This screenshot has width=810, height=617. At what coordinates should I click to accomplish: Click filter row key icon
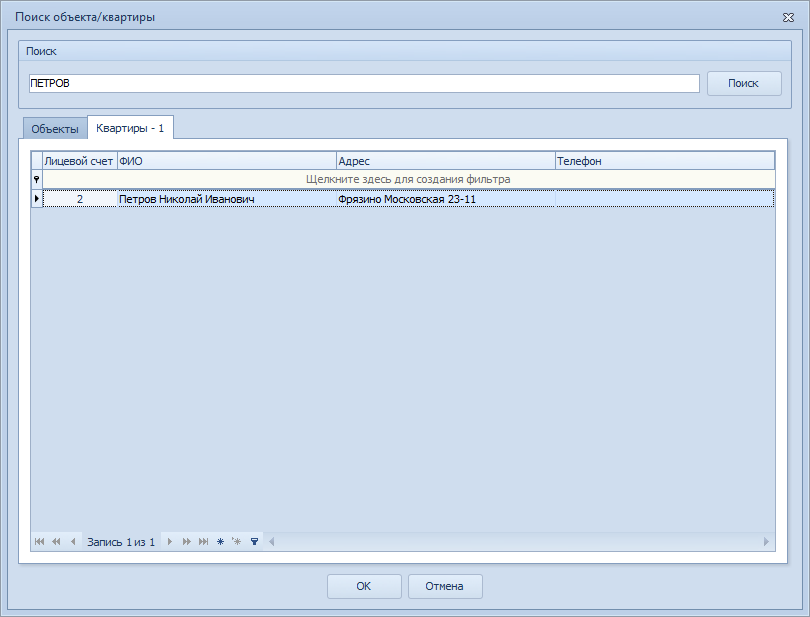(x=37, y=179)
